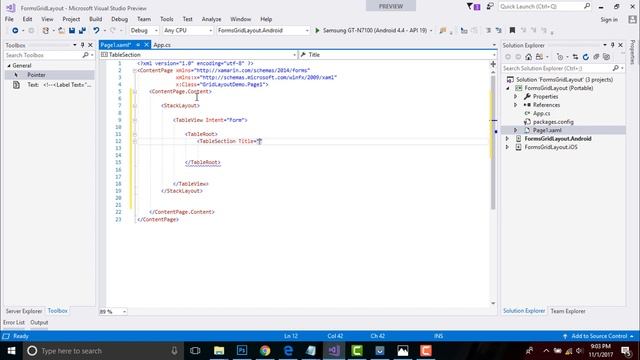Click the feedback icon beside Quick Launch
Viewport: 640px width, 360px height.
coord(490,7)
